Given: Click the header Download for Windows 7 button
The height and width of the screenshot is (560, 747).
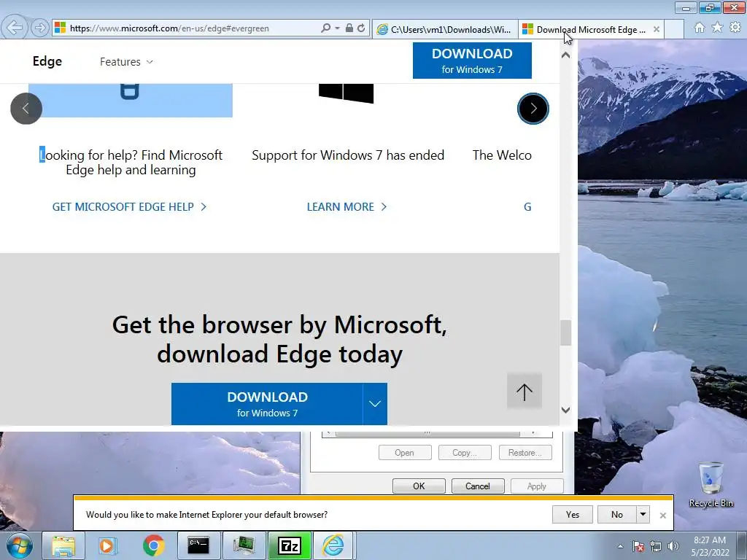Looking at the screenshot, I should pyautogui.click(x=472, y=61).
